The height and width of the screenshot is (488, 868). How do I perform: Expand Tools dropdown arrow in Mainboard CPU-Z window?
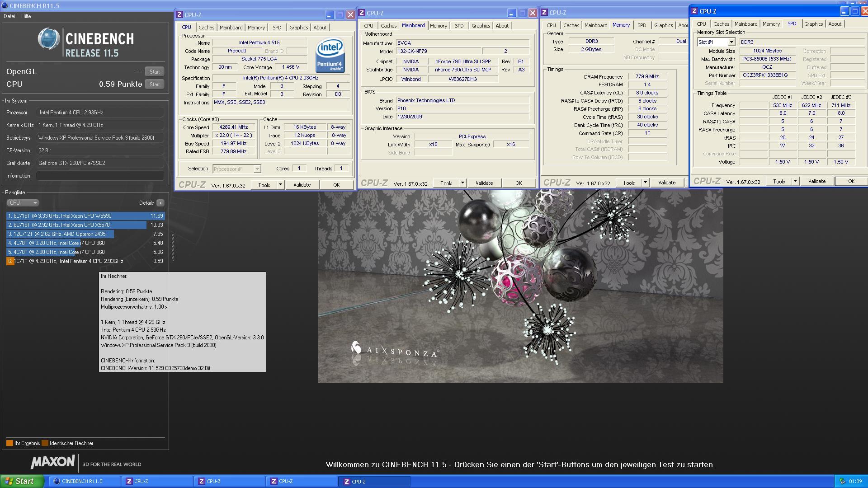(462, 183)
